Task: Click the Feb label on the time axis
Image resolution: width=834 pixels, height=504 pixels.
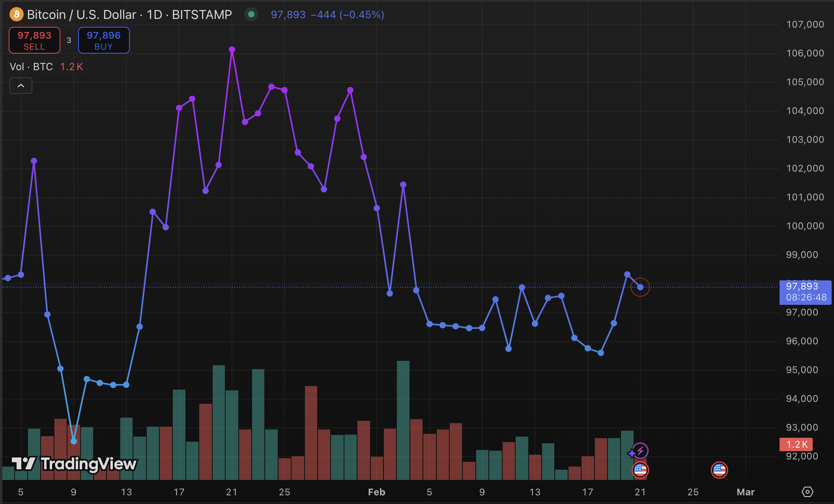Action: [x=376, y=492]
